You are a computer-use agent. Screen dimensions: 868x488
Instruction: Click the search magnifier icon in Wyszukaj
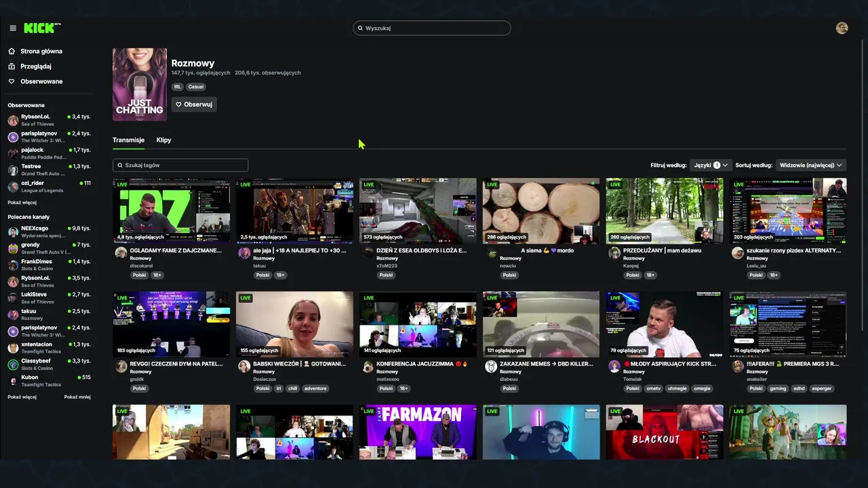(360, 28)
